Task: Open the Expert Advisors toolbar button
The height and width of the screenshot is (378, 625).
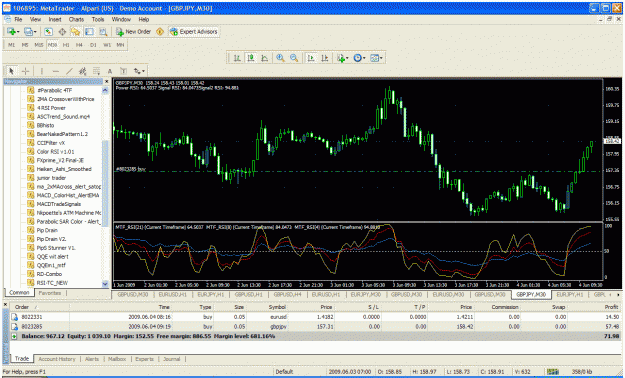Action: point(193,32)
